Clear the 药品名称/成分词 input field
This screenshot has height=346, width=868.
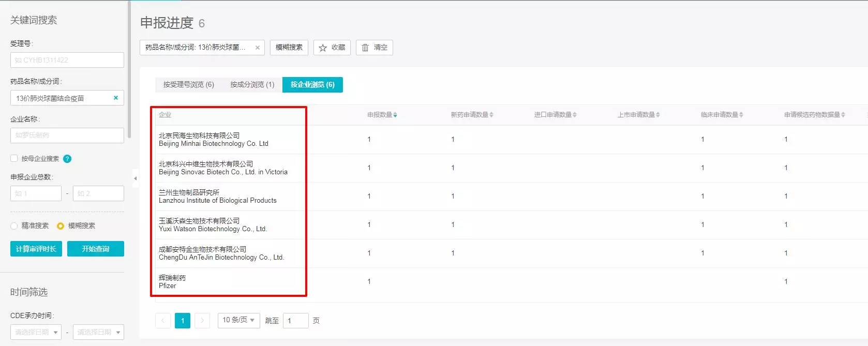click(x=116, y=98)
